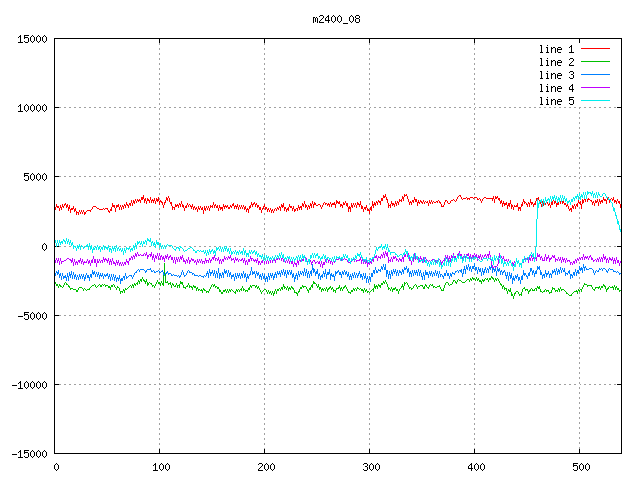The image size is (640, 480).
Task: Select the cyan line 5 legend swatch
Action: pyautogui.click(x=596, y=101)
